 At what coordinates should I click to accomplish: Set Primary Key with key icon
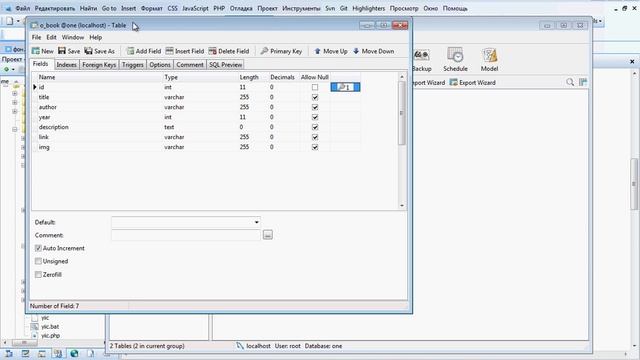pyautogui.click(x=281, y=51)
